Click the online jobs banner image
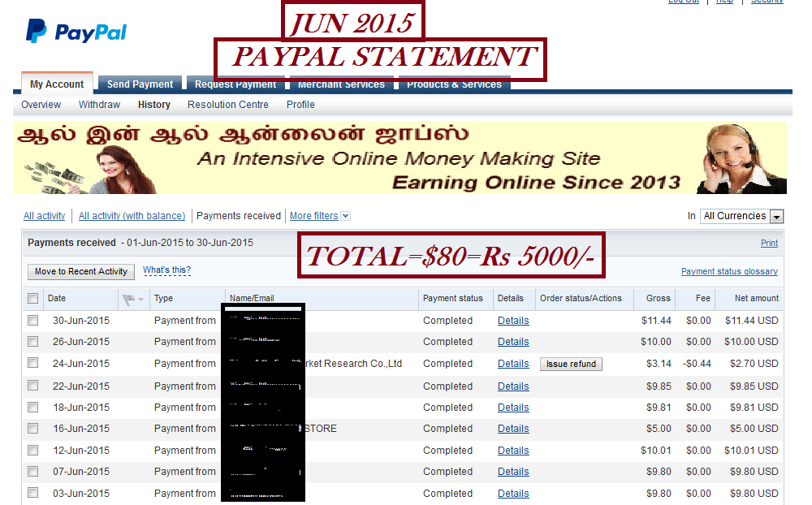This screenshot has width=812, height=505. tap(400, 158)
